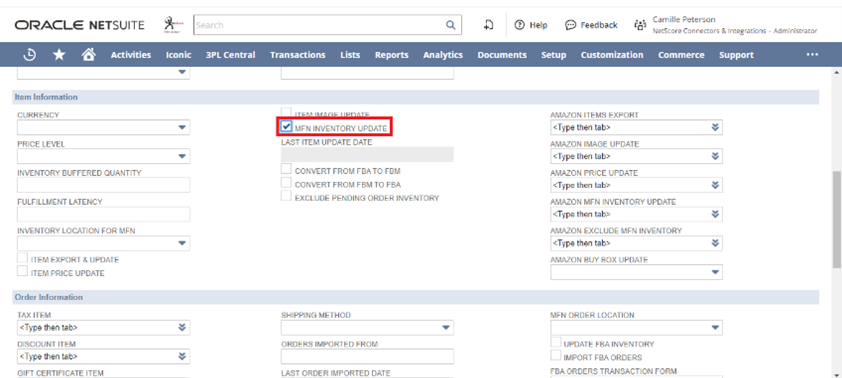Open the Setup menu
This screenshot has width=842, height=378.
(x=554, y=55)
